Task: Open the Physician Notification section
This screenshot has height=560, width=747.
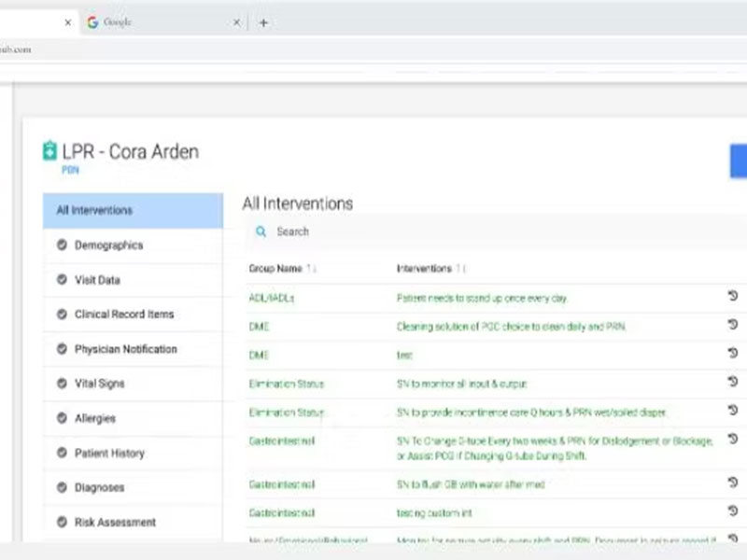Action: pos(125,349)
